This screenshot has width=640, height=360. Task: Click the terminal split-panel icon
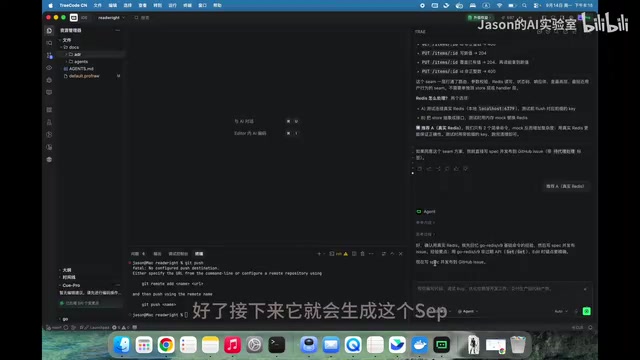point(354,254)
